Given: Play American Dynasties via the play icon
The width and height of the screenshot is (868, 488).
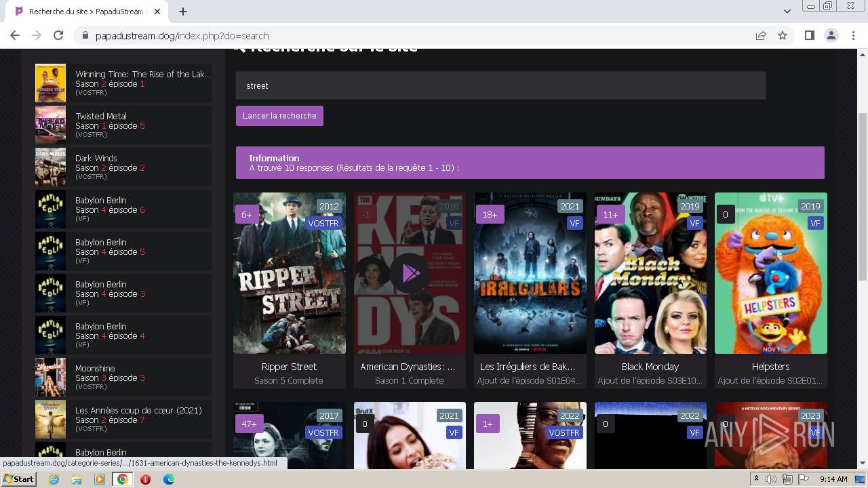Looking at the screenshot, I should [x=410, y=273].
